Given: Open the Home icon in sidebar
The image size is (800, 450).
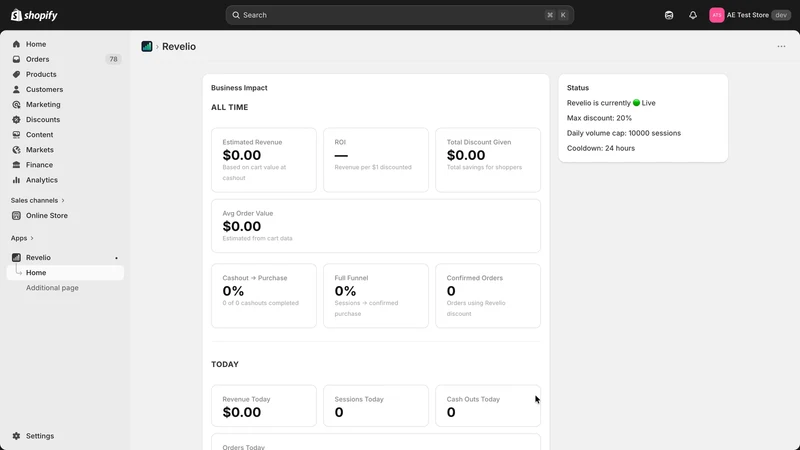Looking at the screenshot, I should pos(16,44).
